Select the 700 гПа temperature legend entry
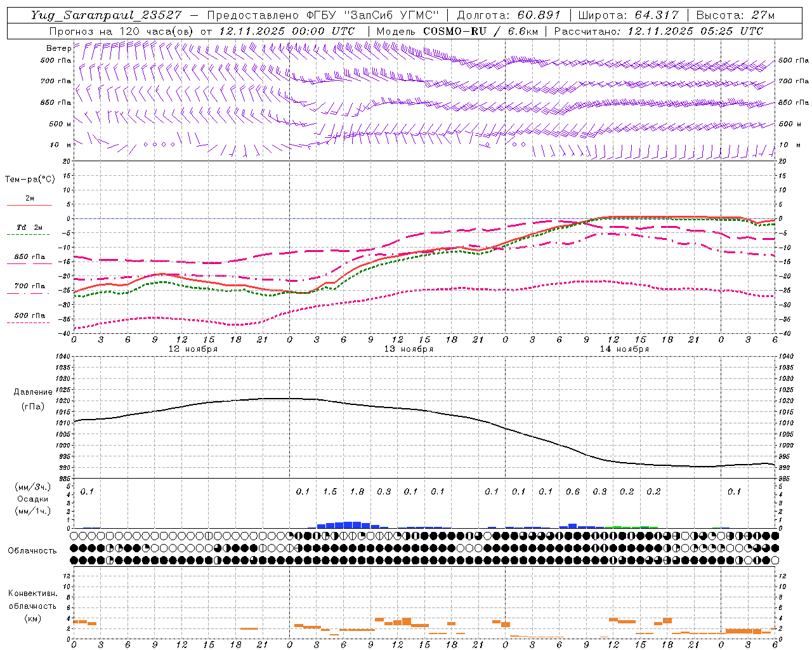The height and width of the screenshot is (650, 812). click(30, 286)
